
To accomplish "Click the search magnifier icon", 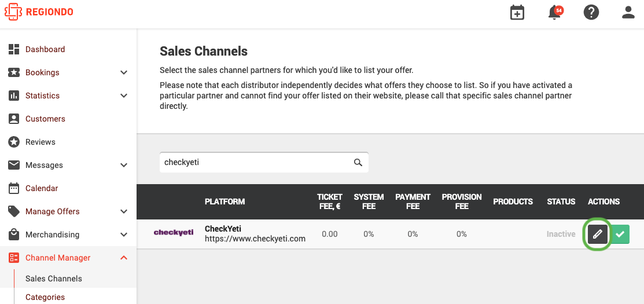I will 358,162.
